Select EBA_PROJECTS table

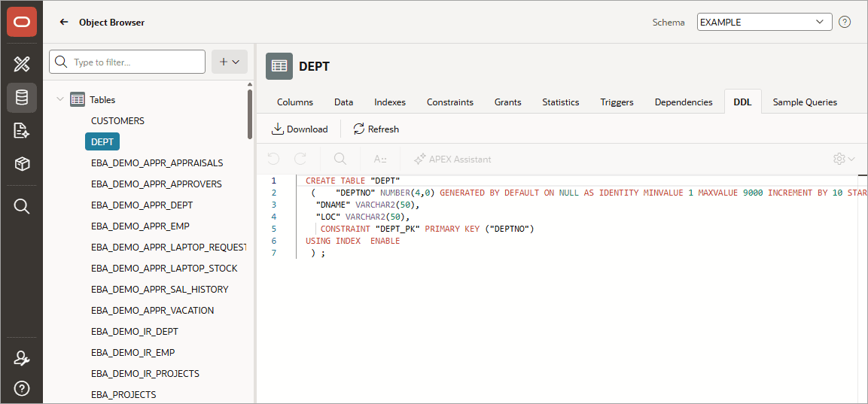point(123,394)
